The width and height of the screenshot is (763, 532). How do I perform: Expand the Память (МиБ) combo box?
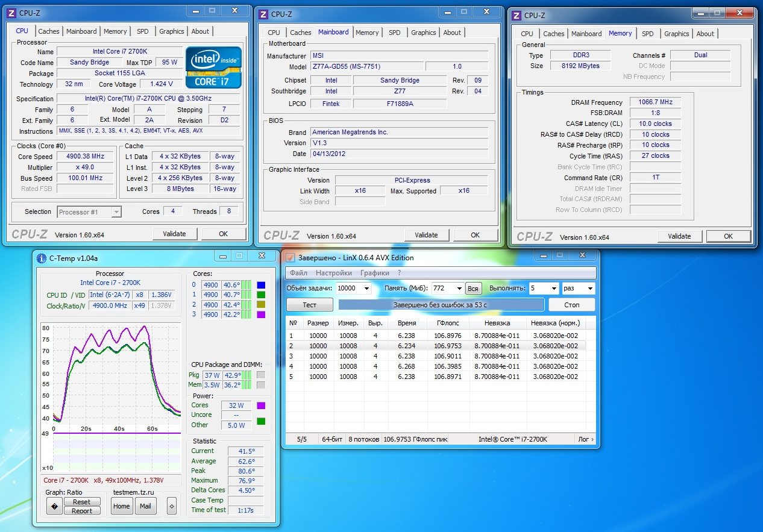(x=459, y=289)
